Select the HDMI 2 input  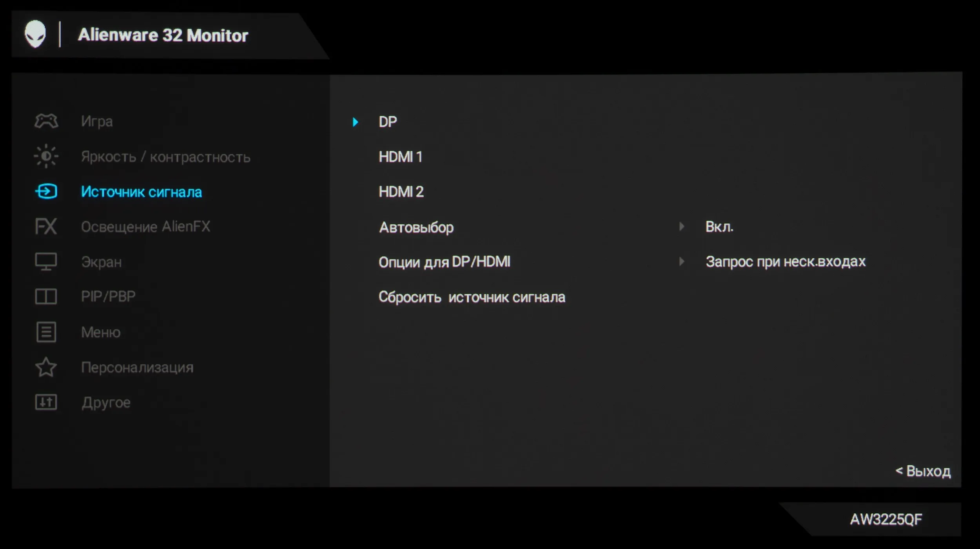point(401,192)
